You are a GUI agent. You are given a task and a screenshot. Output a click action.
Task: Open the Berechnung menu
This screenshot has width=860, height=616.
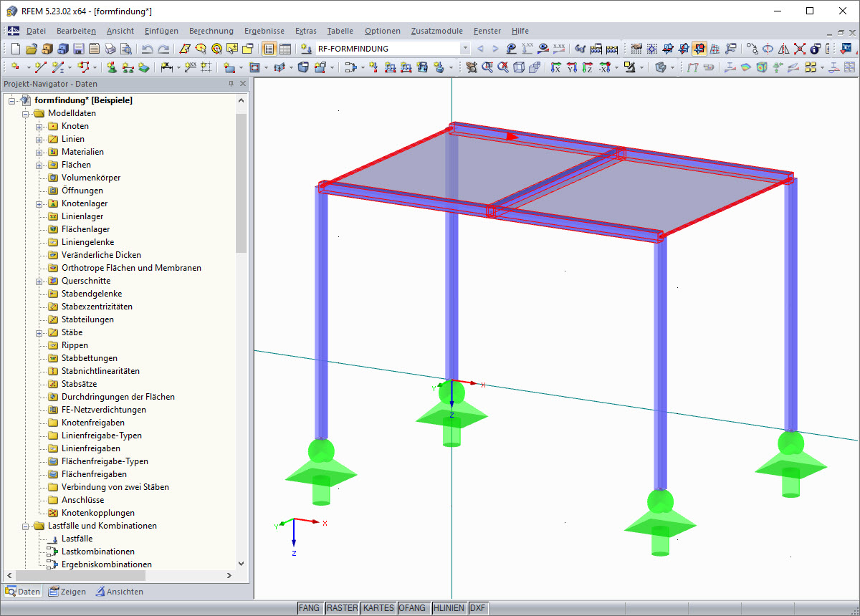coord(211,31)
